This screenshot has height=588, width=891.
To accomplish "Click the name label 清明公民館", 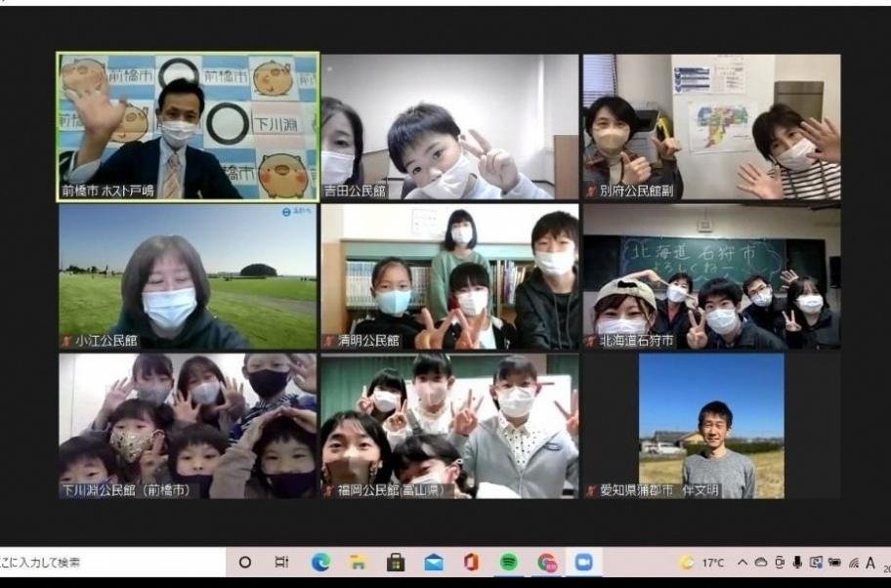I will coord(368,341).
